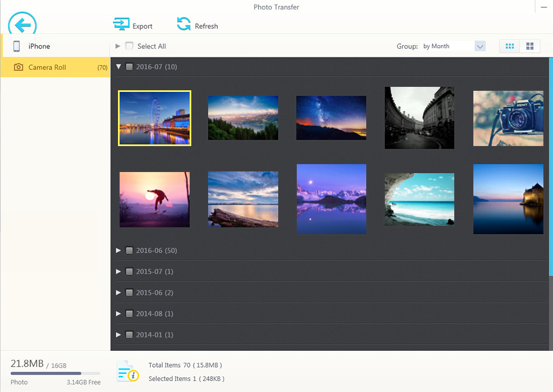Viewport: 553px width, 392px height.
Task: Expand the 2015-06 group
Action: (x=118, y=293)
